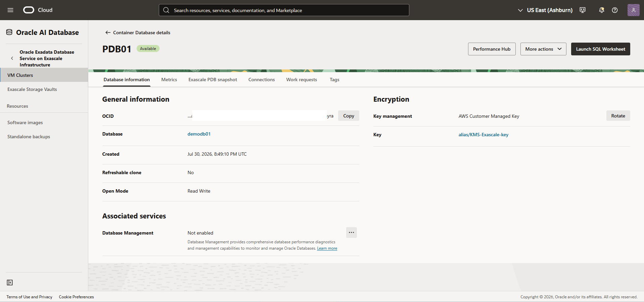Screen dimensions: 644x302
Task: Open the help question mark icon
Action: [x=615, y=10]
